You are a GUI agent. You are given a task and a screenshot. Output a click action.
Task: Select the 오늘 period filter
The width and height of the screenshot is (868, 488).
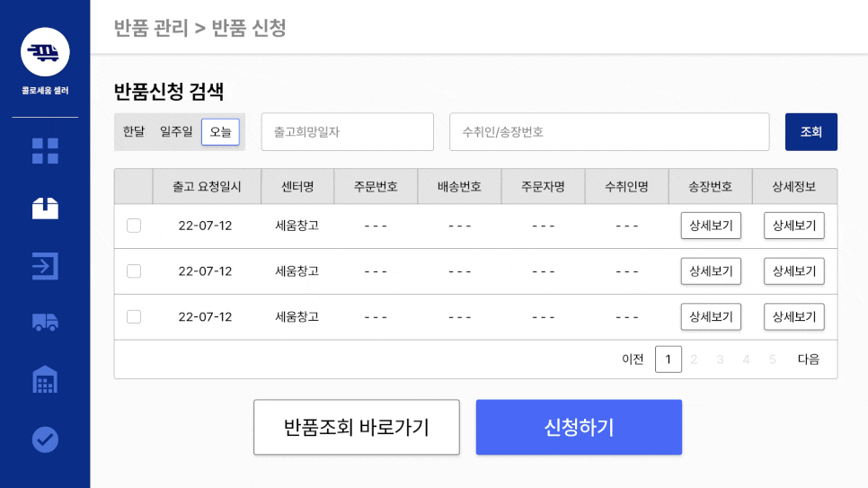tap(220, 132)
